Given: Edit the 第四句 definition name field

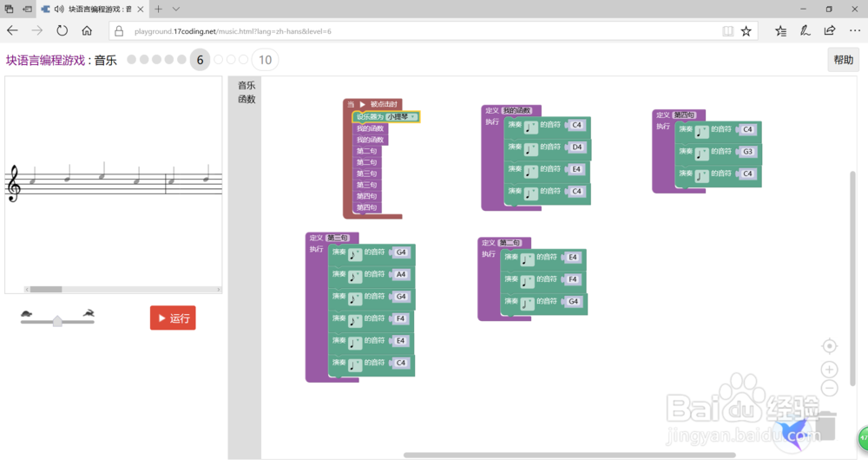Looking at the screenshot, I should point(684,115).
